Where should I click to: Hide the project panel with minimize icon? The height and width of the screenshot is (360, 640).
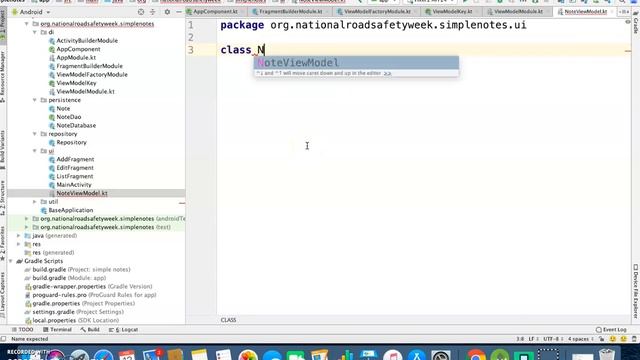179,12
